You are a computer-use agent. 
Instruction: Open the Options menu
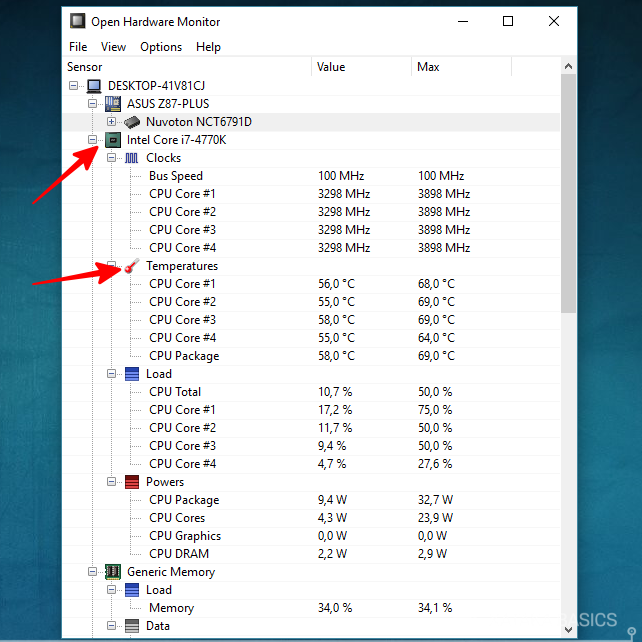click(x=161, y=47)
